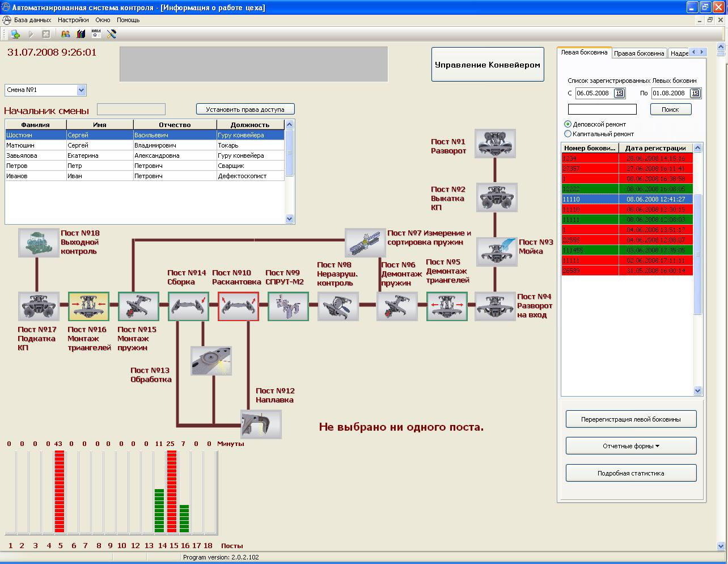Click the sidewall number search field
The width and height of the screenshot is (728, 564).
pyautogui.click(x=602, y=110)
